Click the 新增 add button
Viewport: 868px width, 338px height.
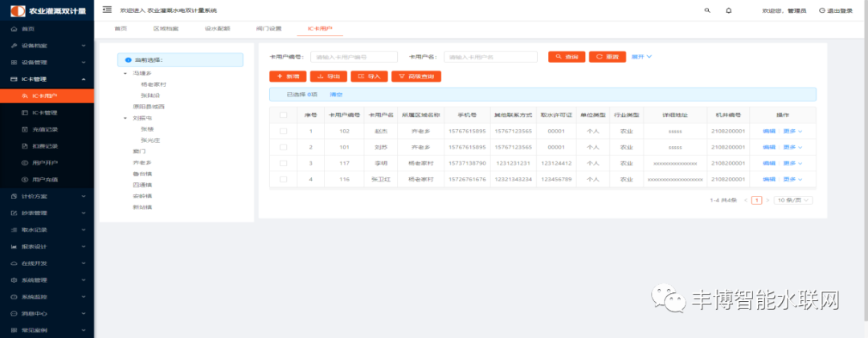[287, 76]
